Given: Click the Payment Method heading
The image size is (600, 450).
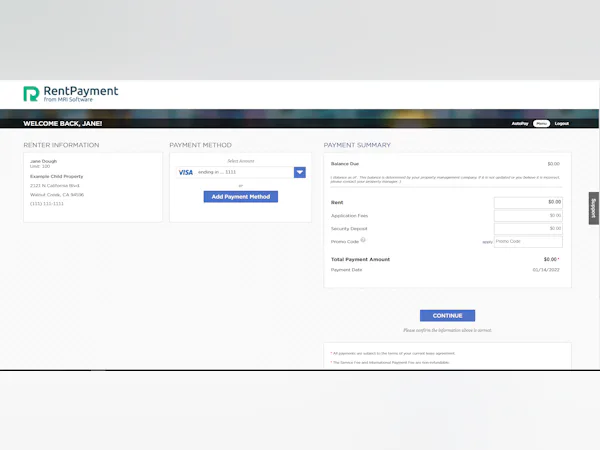Looking at the screenshot, I should click(201, 145).
